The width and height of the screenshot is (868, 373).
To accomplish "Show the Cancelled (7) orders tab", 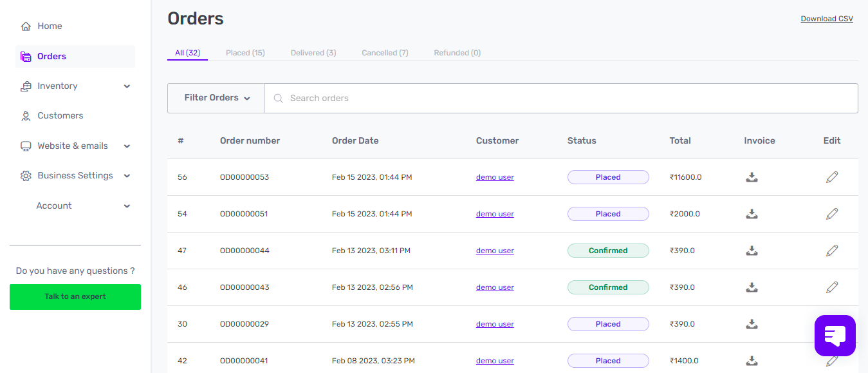I will tap(385, 53).
